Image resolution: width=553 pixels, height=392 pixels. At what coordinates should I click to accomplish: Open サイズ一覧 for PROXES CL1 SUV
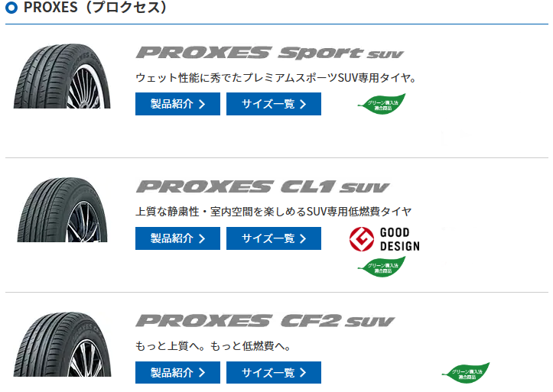(x=274, y=238)
